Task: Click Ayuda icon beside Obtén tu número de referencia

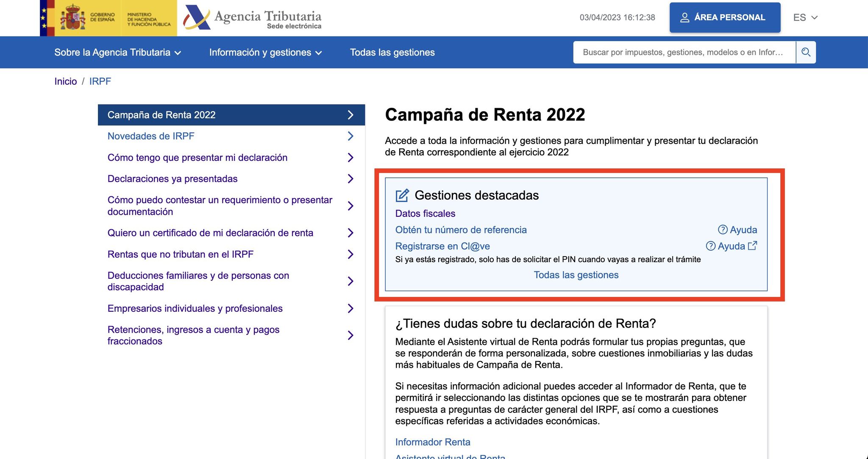Action: [723, 229]
